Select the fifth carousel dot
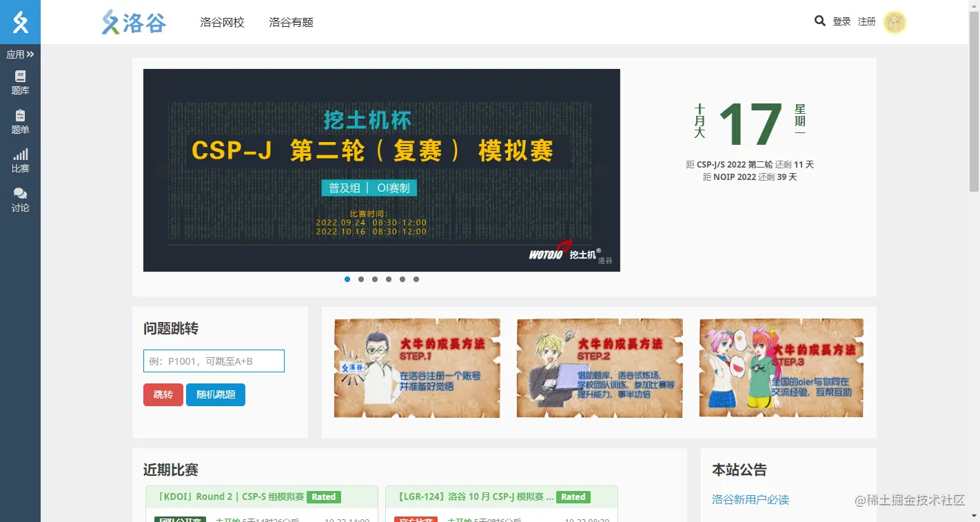This screenshot has width=980, height=522. pyautogui.click(x=402, y=279)
